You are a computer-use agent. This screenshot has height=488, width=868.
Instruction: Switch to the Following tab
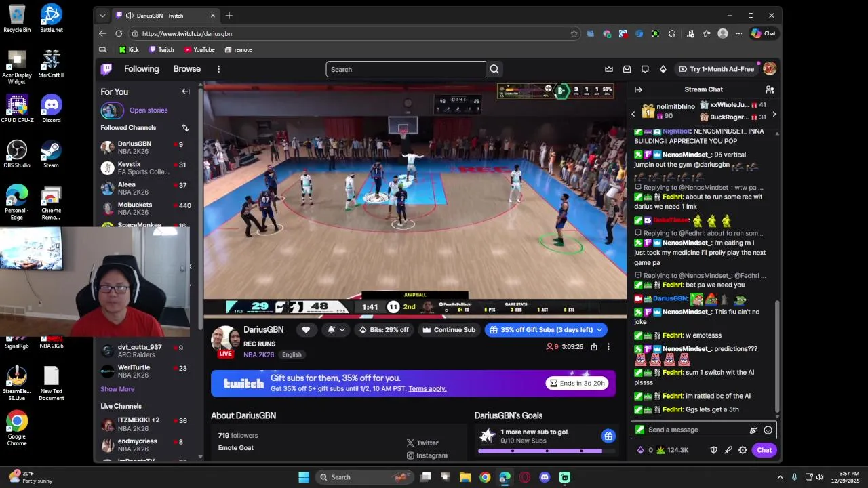pyautogui.click(x=141, y=69)
